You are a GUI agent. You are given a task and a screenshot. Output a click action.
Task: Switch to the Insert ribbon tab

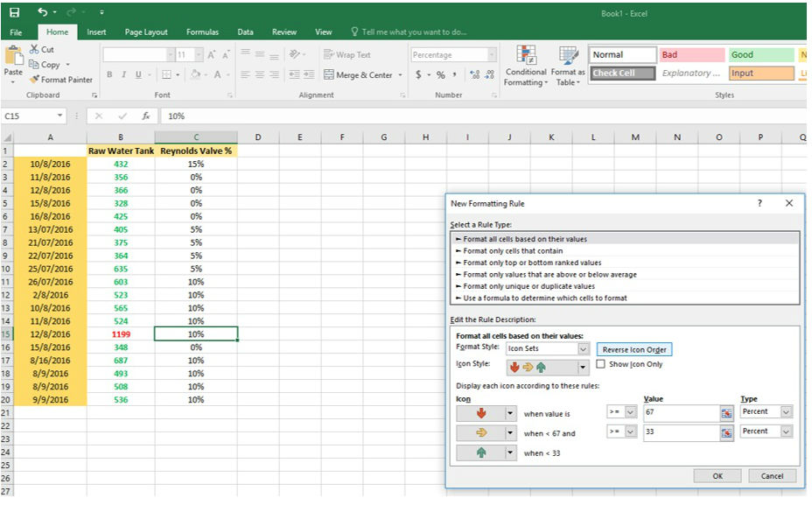(96, 32)
